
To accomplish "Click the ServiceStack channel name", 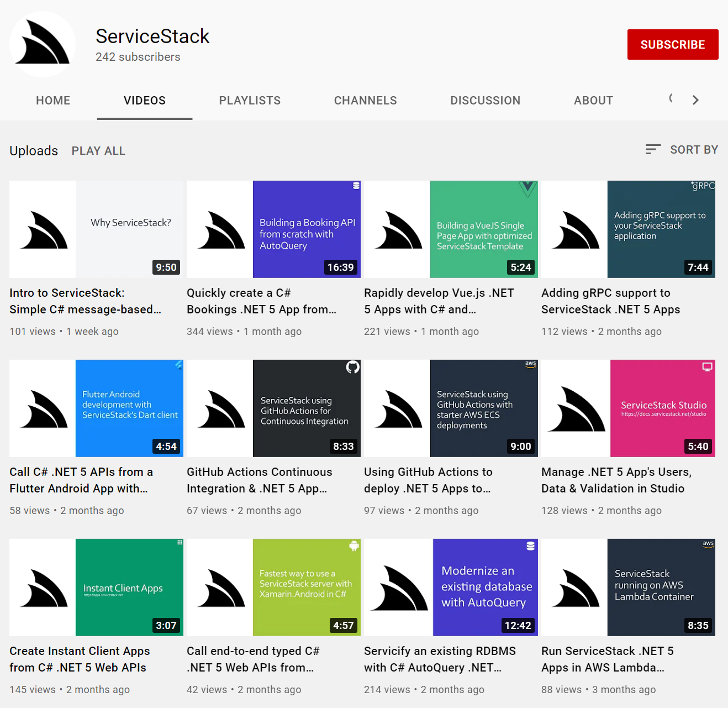I will (x=152, y=36).
